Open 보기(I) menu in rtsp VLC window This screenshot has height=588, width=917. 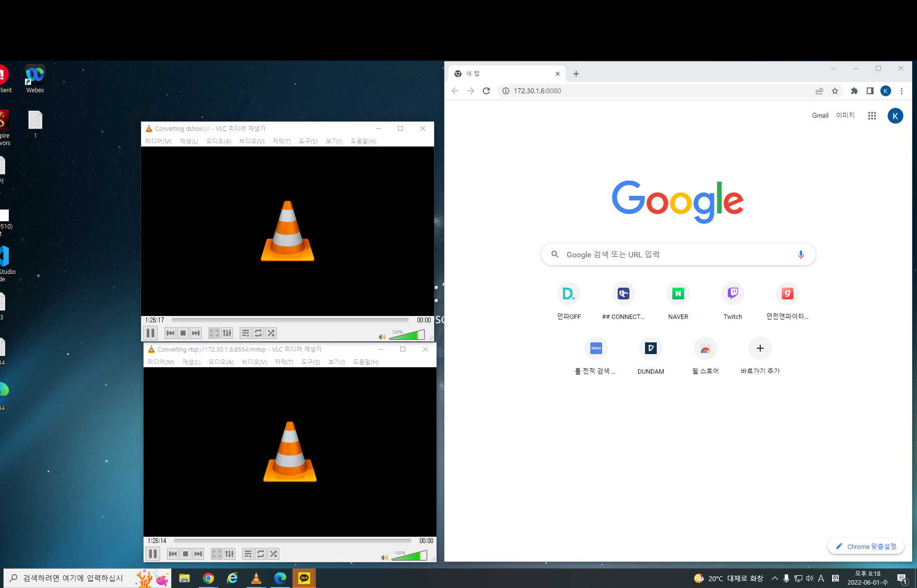point(336,362)
